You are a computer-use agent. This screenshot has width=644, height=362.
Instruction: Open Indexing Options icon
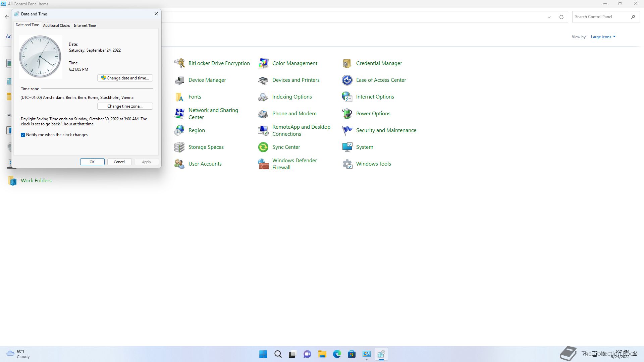[263, 97]
